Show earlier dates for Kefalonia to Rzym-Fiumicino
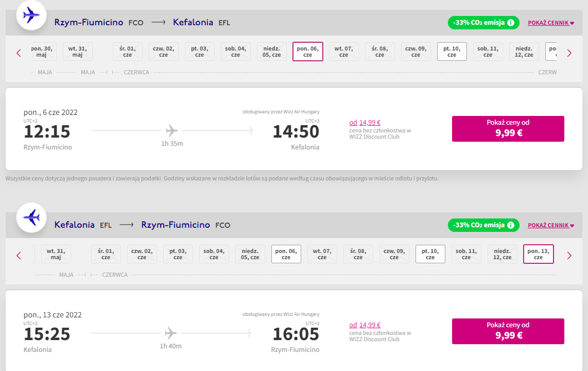 click(x=19, y=256)
